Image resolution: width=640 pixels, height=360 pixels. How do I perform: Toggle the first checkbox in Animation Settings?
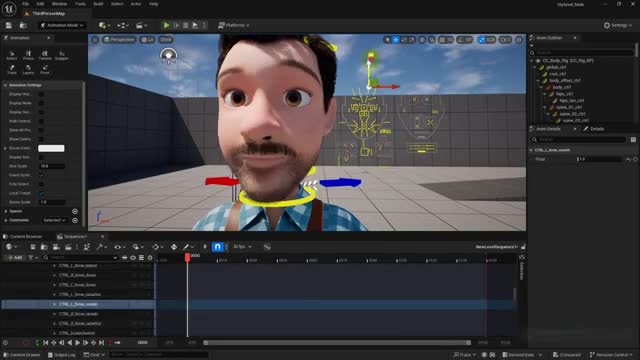[41, 94]
